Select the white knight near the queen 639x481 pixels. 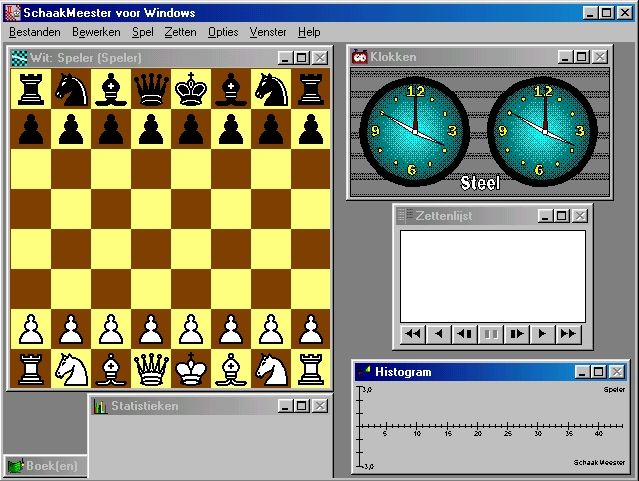tap(71, 369)
